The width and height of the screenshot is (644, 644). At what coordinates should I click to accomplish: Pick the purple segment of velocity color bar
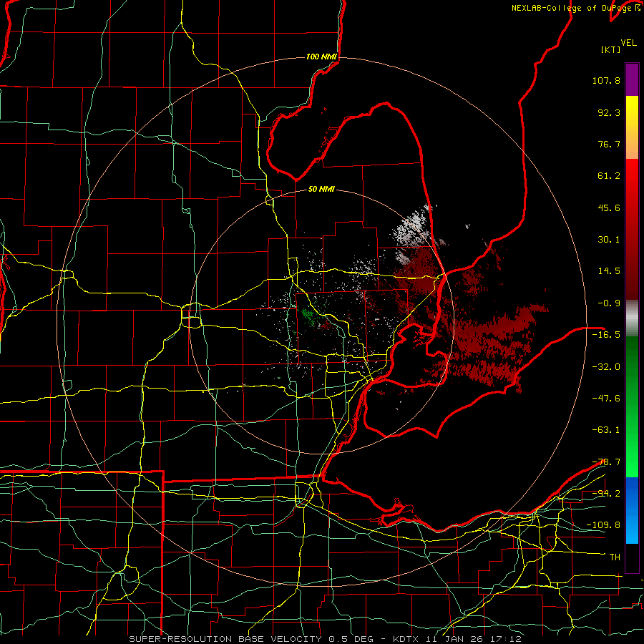pyautogui.click(x=632, y=79)
